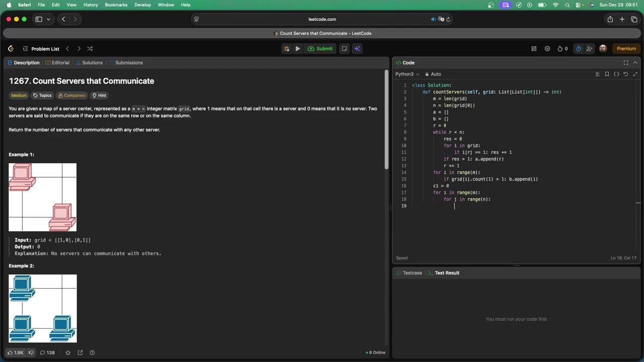Open the Develop menu

[x=143, y=5]
